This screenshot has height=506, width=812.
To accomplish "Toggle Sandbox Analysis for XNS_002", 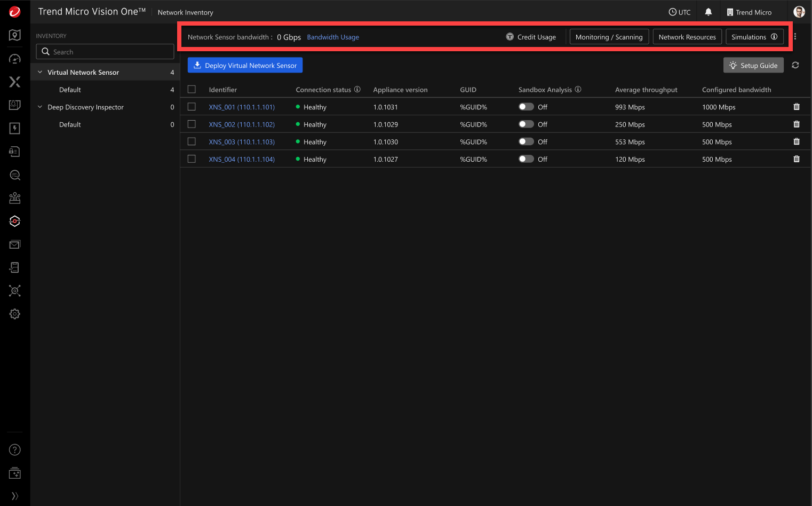I will point(526,124).
